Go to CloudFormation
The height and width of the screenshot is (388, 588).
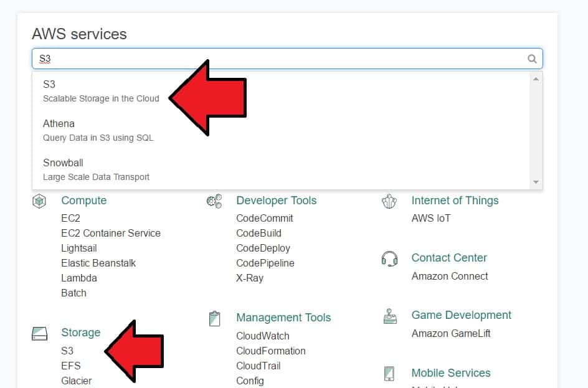(x=271, y=351)
